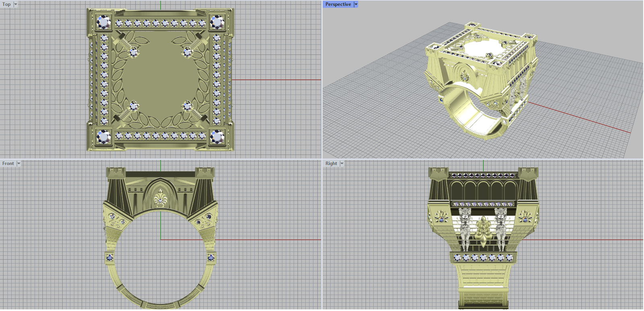Click the Right viewport title label

coord(331,164)
